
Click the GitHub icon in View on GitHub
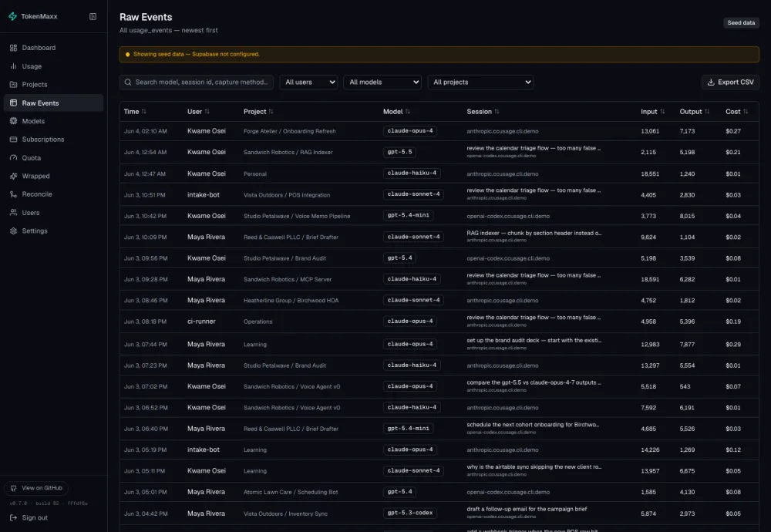13,488
